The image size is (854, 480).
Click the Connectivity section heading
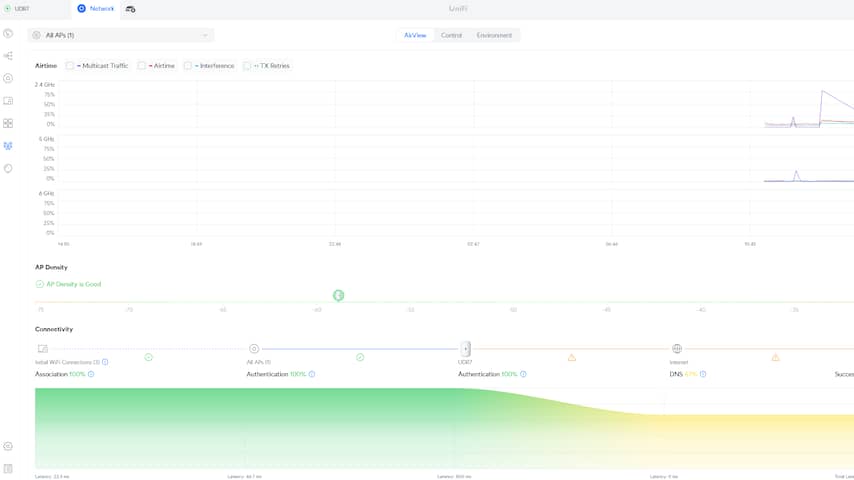(54, 330)
